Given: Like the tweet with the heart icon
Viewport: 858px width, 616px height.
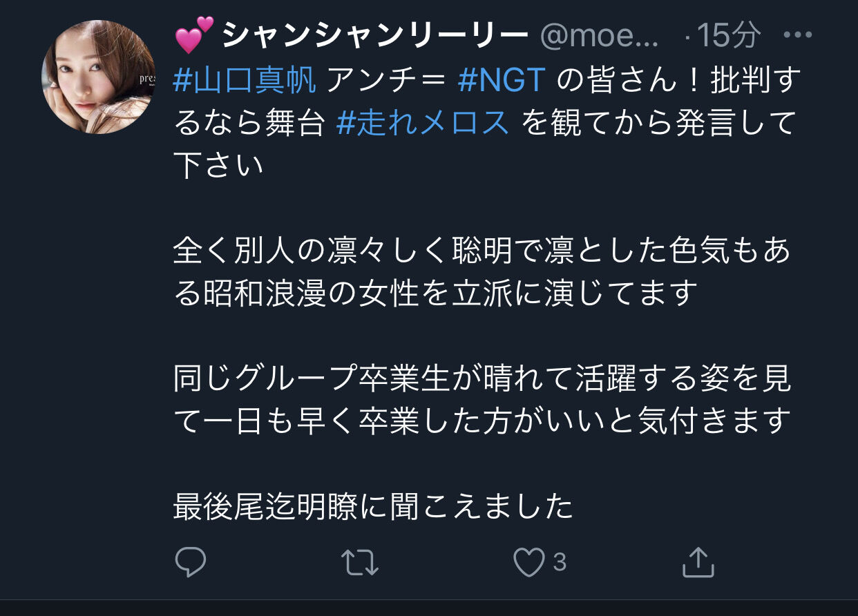Looking at the screenshot, I should [529, 563].
